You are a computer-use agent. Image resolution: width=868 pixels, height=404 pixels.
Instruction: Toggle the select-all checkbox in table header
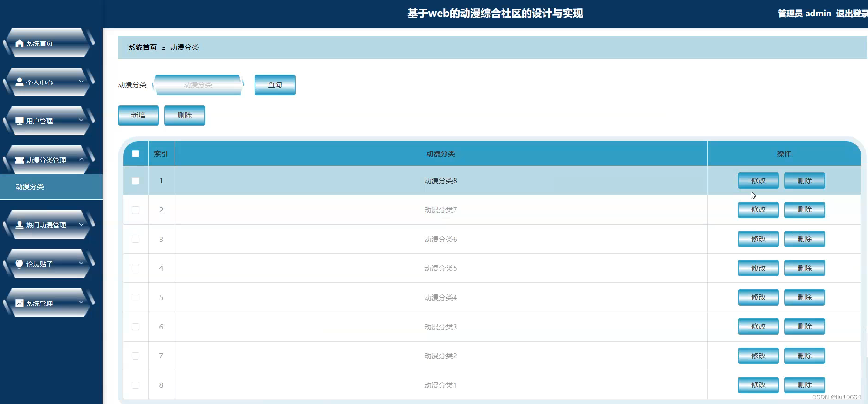136,153
